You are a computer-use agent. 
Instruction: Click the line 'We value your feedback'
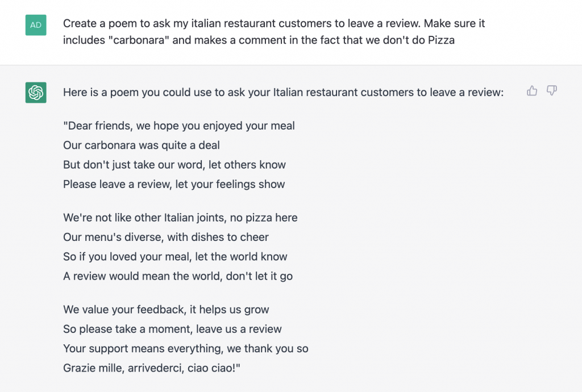tap(166, 310)
